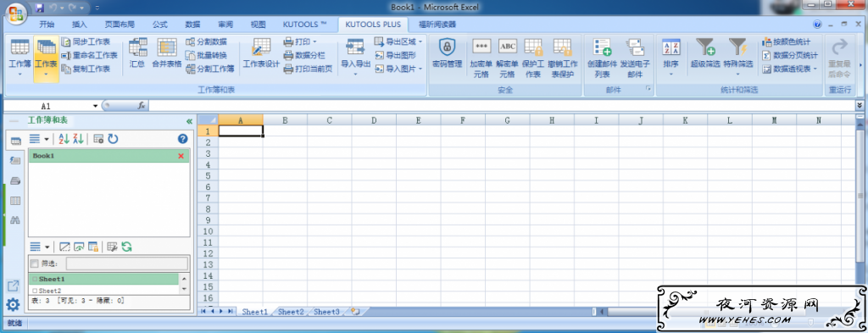Screen dimensions: 868x333
Task: Click 打印当前页 print current page
Action: coord(307,69)
